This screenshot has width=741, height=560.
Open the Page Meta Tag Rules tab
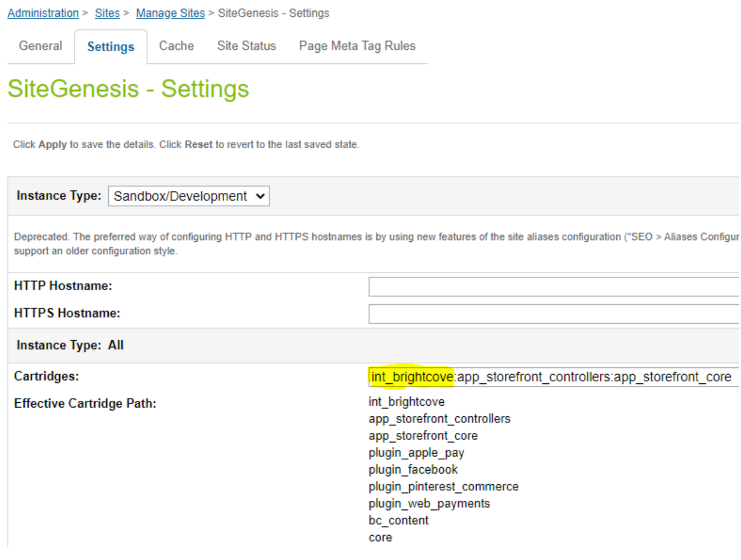click(x=357, y=46)
